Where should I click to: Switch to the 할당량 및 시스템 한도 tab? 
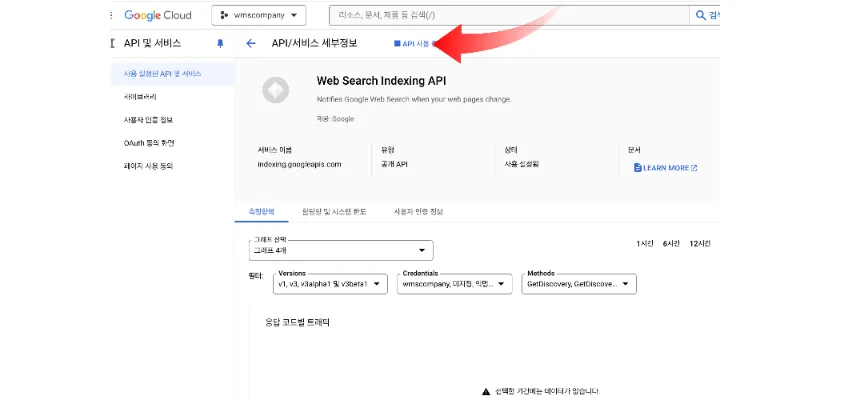(334, 212)
